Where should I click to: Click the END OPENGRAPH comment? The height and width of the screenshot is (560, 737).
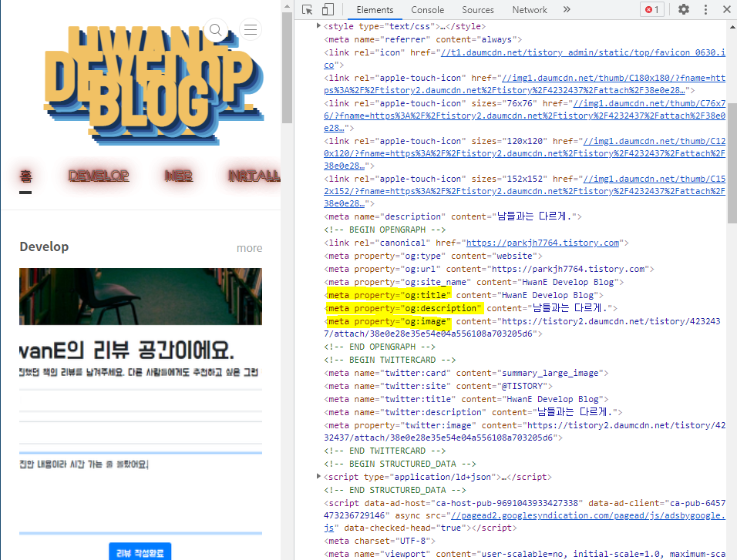click(379, 347)
